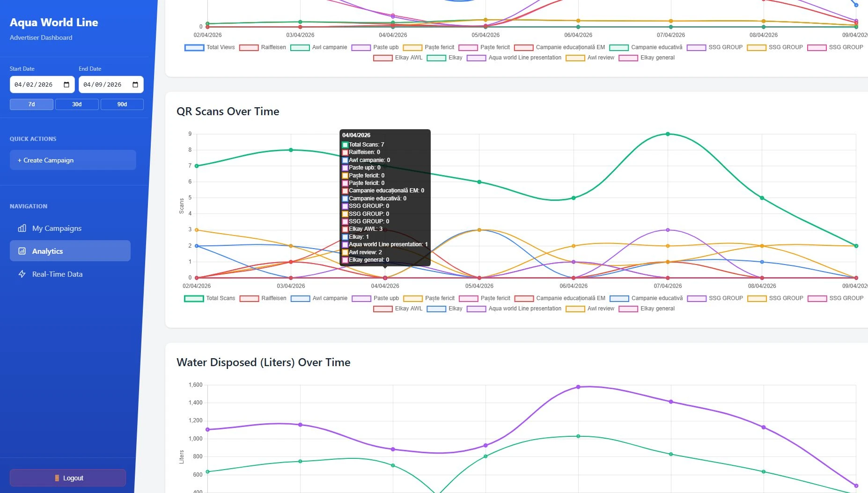Select the 7d date range
The image size is (868, 493).
(x=31, y=104)
